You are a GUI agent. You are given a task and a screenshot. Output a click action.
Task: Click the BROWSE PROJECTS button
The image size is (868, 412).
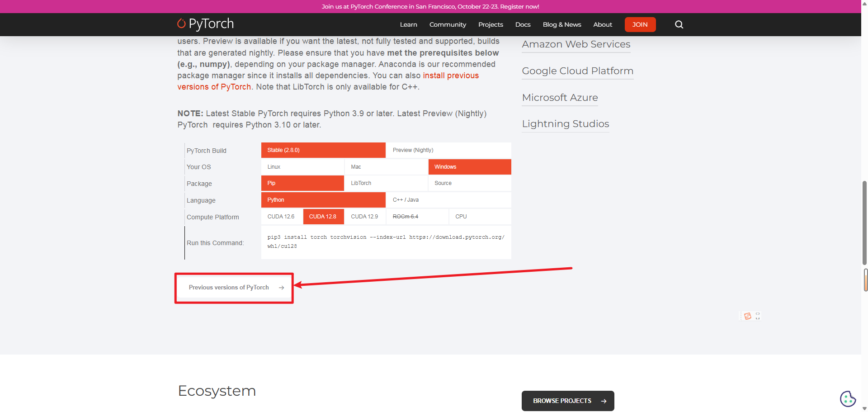tap(568, 401)
